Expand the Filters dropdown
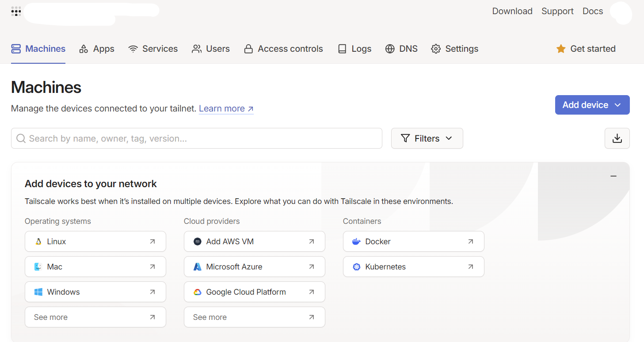644x342 pixels. coord(427,138)
